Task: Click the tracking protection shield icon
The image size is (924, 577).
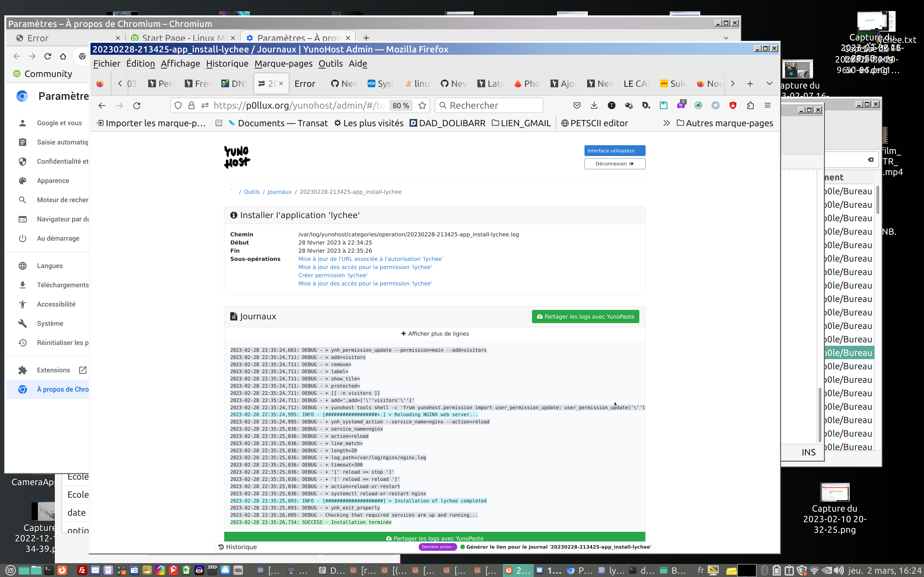Action: [x=178, y=105]
